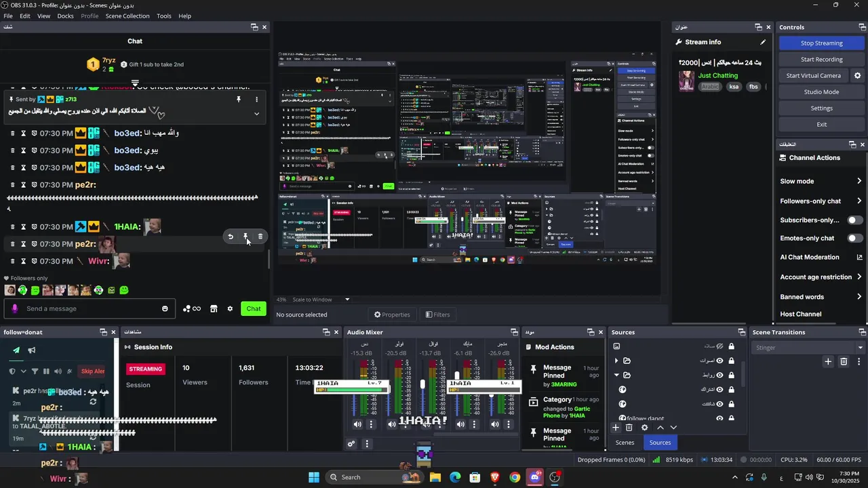Unpin the pinned message from z7l3
The height and width of the screenshot is (488, 868).
pos(239,100)
